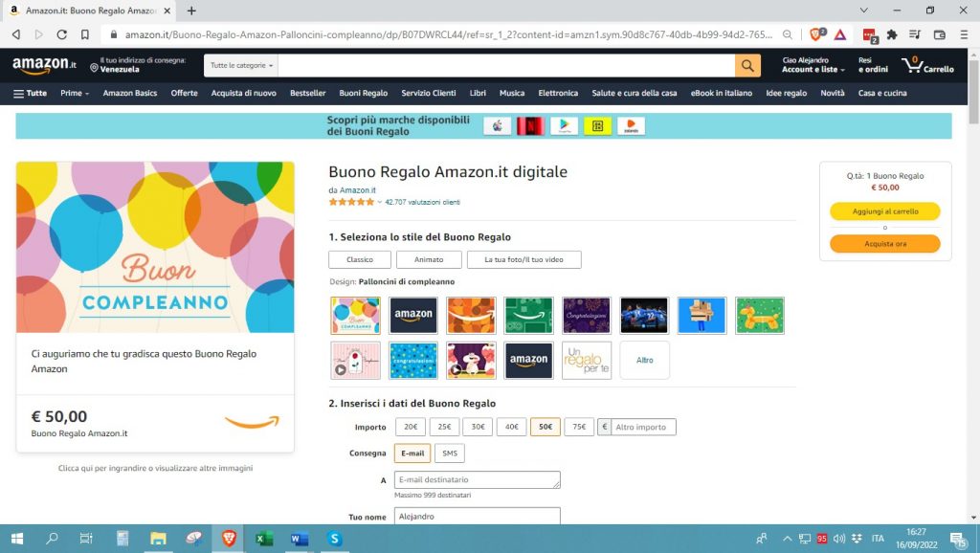The image size is (980, 553).
Task: Open the Buoni Regalo navigation item
Action: pos(363,93)
